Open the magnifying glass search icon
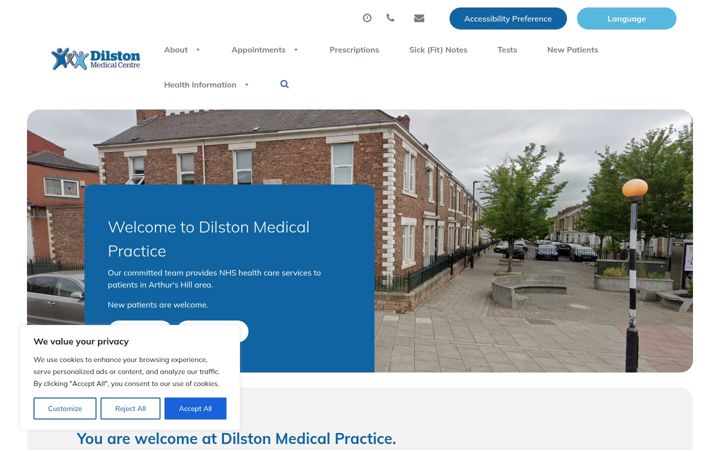 click(x=284, y=84)
